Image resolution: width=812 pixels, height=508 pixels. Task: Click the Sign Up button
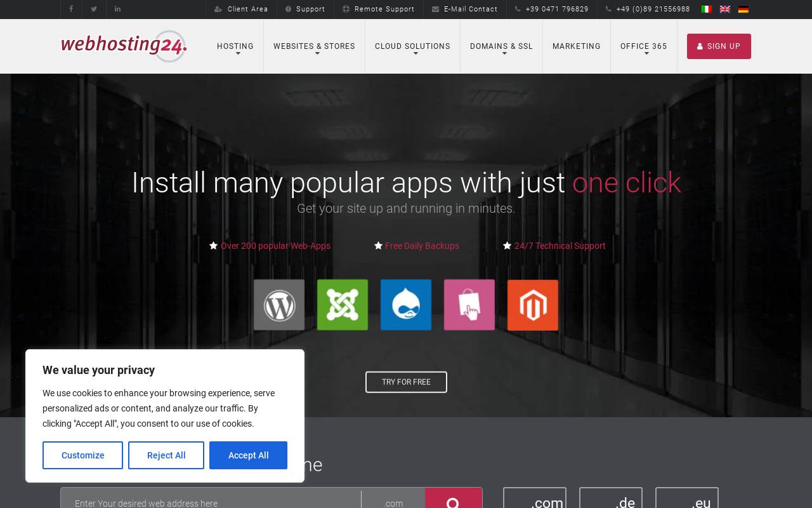pos(719,46)
